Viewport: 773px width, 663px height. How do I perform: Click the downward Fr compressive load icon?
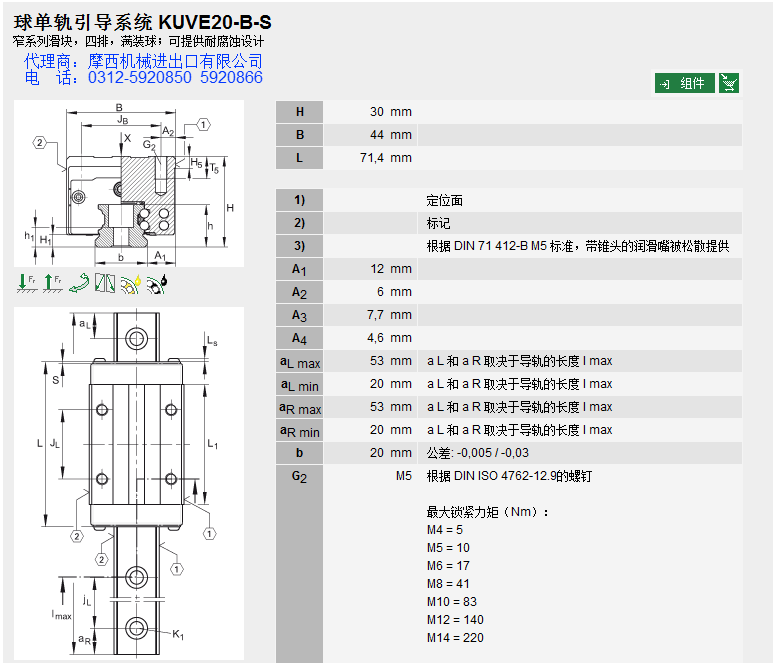26,284
